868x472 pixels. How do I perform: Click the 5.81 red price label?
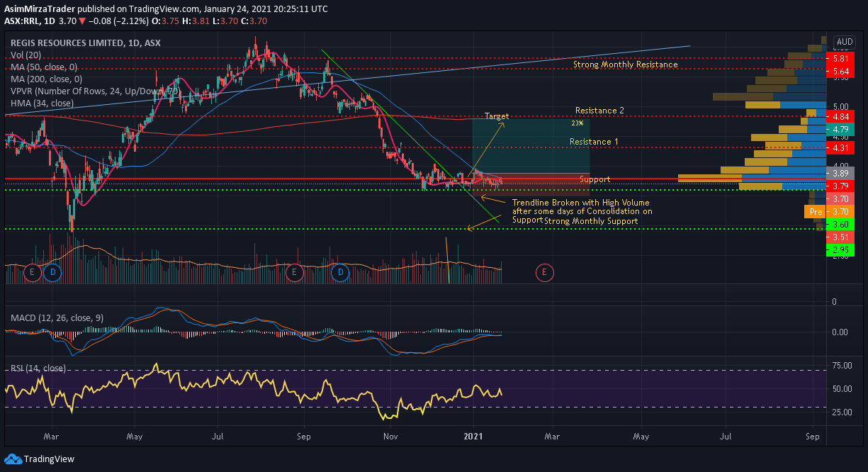click(x=840, y=59)
